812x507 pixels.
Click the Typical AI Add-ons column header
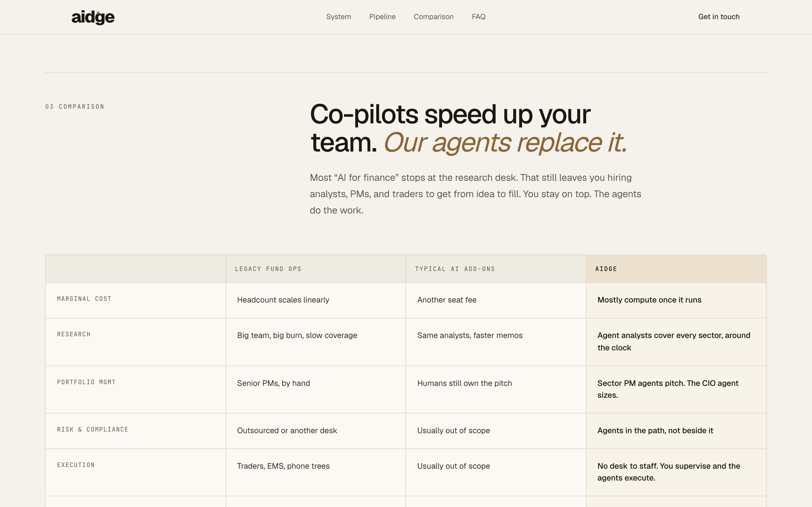[455, 269]
